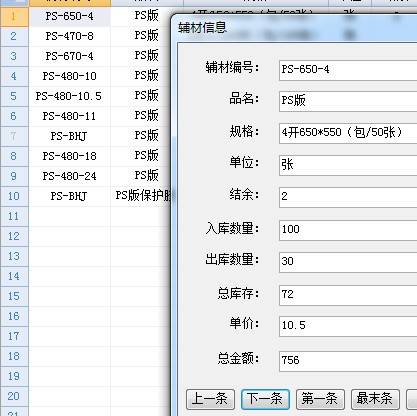The image size is (417, 416).
Task: Select row header 10
Action: 14,196
